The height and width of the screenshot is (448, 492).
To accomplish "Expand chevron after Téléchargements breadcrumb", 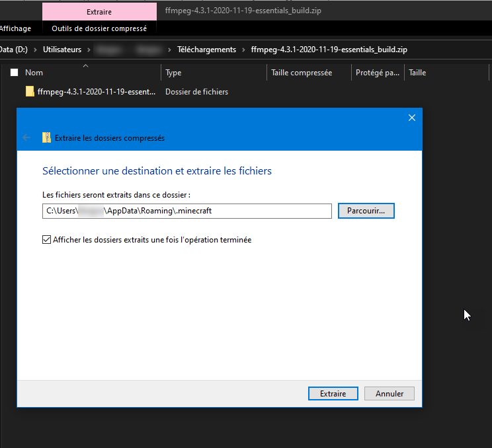I will pos(243,50).
